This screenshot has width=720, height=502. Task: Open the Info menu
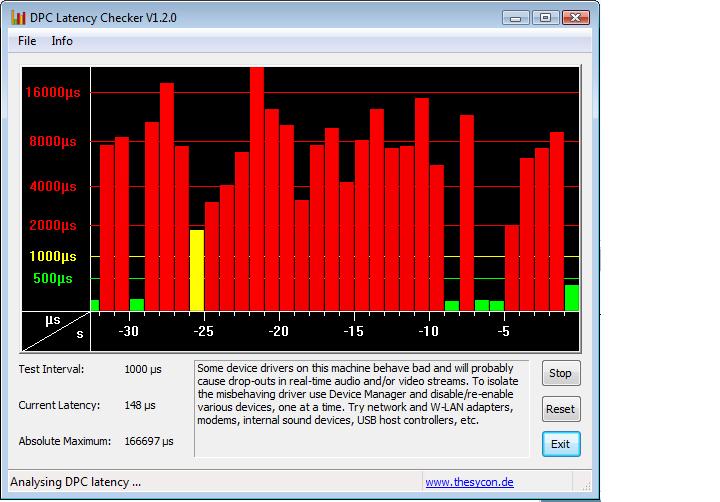point(62,41)
